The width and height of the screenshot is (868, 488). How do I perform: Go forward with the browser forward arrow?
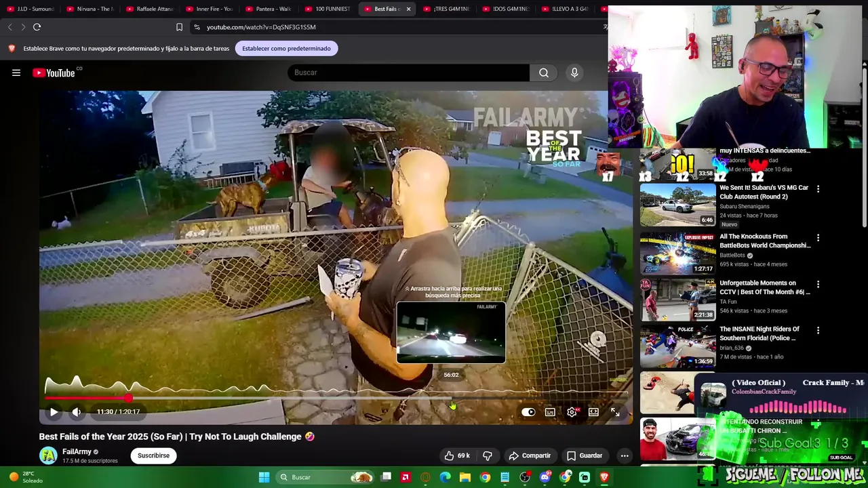point(23,27)
